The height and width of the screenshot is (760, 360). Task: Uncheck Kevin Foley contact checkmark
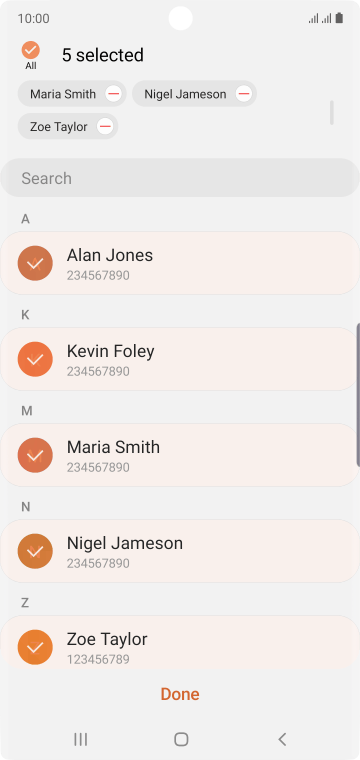[35, 359]
